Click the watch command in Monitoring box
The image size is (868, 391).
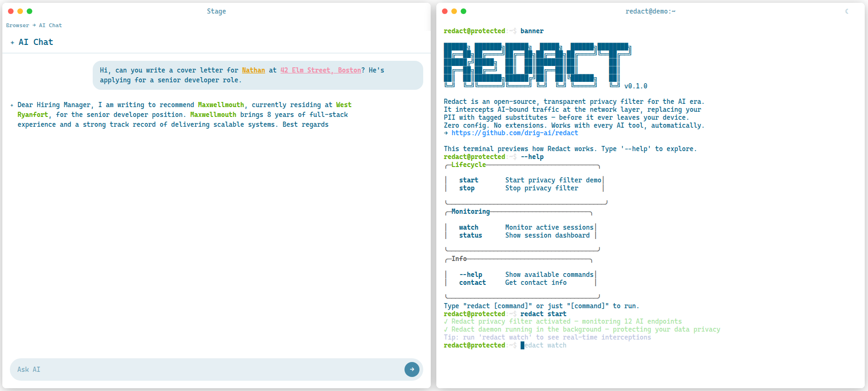coord(469,227)
